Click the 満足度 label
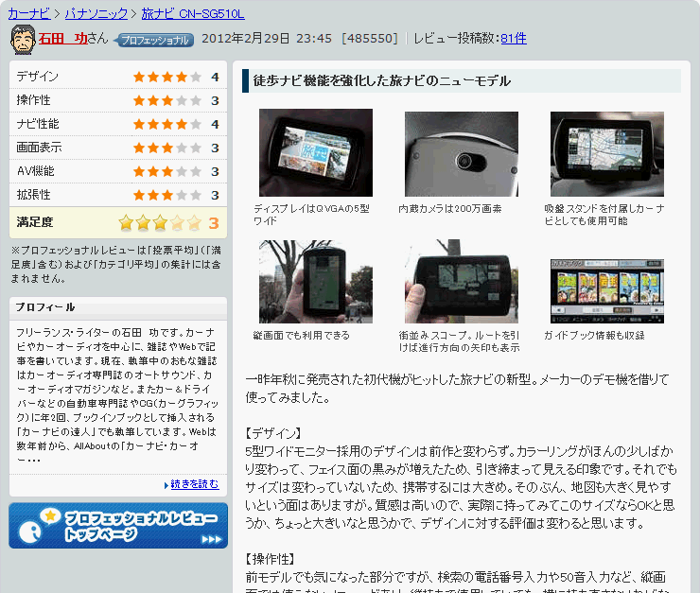 pyautogui.click(x=34, y=222)
